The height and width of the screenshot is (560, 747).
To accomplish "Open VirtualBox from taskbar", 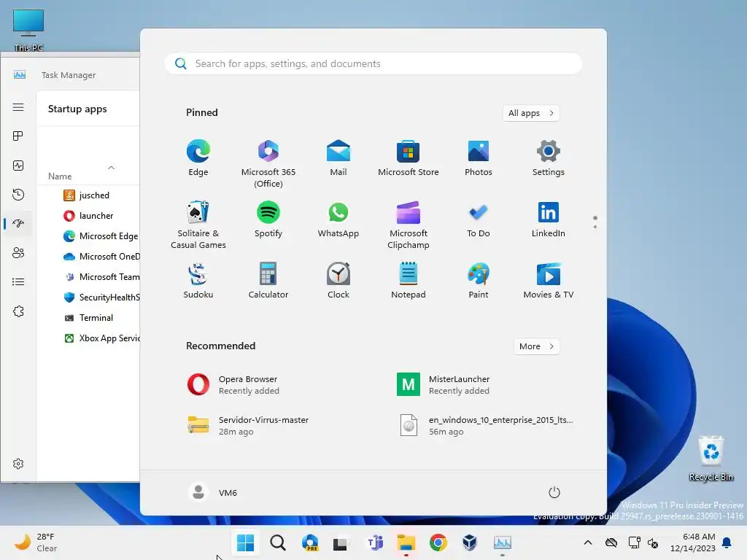I will [x=470, y=542].
